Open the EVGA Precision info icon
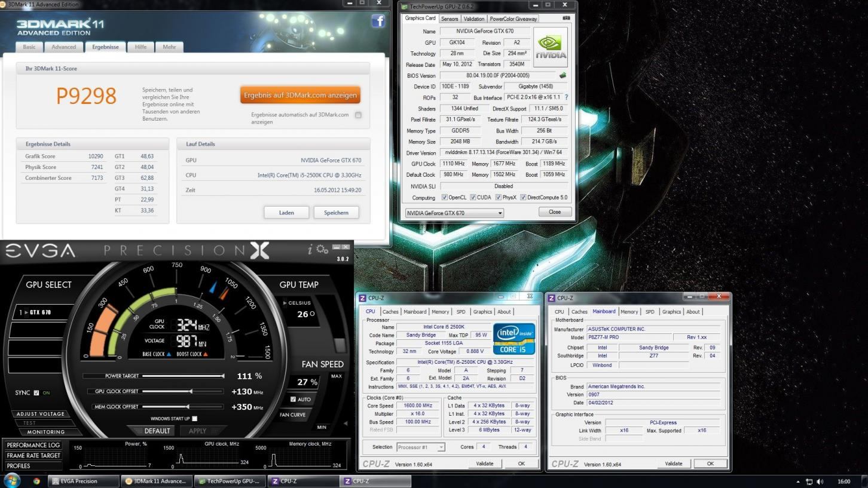The width and height of the screenshot is (868, 488). tap(310, 250)
